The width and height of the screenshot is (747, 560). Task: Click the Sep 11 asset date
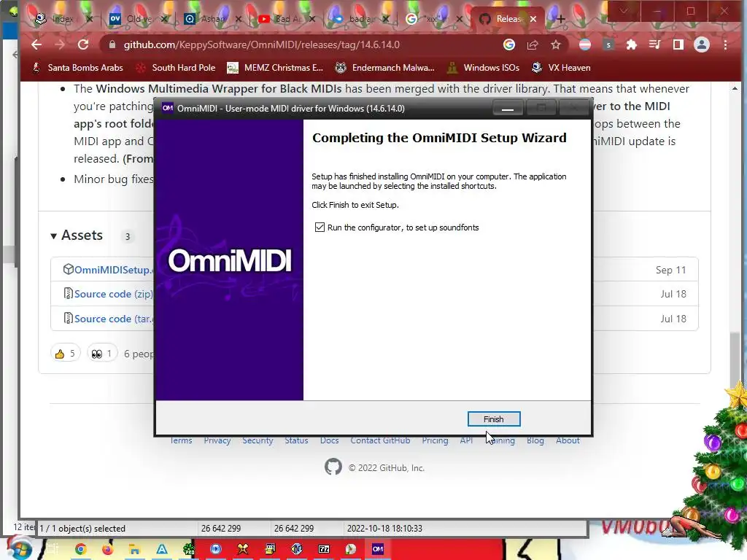tap(671, 270)
